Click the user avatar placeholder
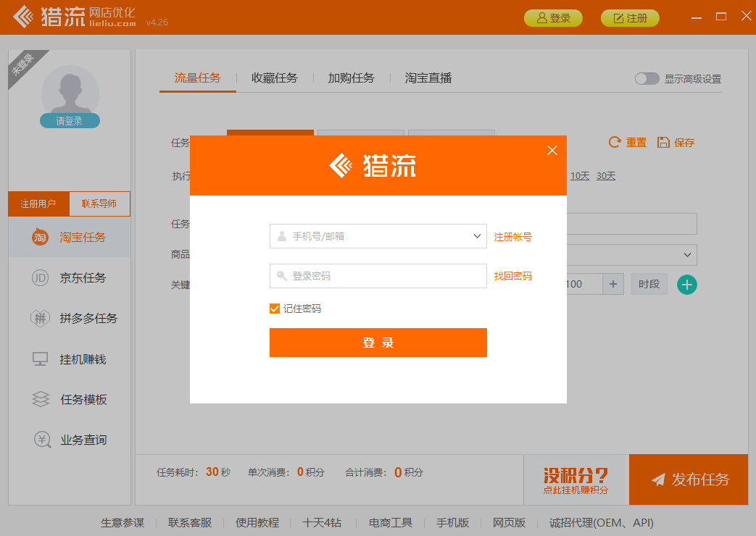 pyautogui.click(x=70, y=91)
